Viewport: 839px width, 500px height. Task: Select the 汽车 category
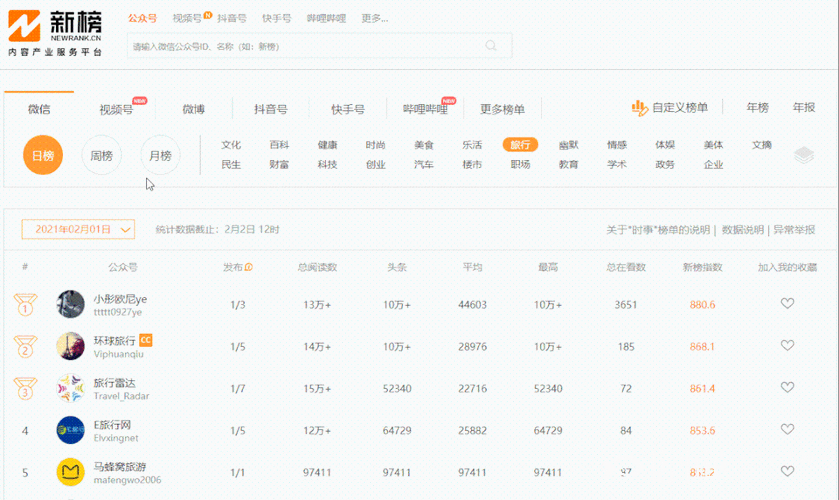click(x=424, y=164)
